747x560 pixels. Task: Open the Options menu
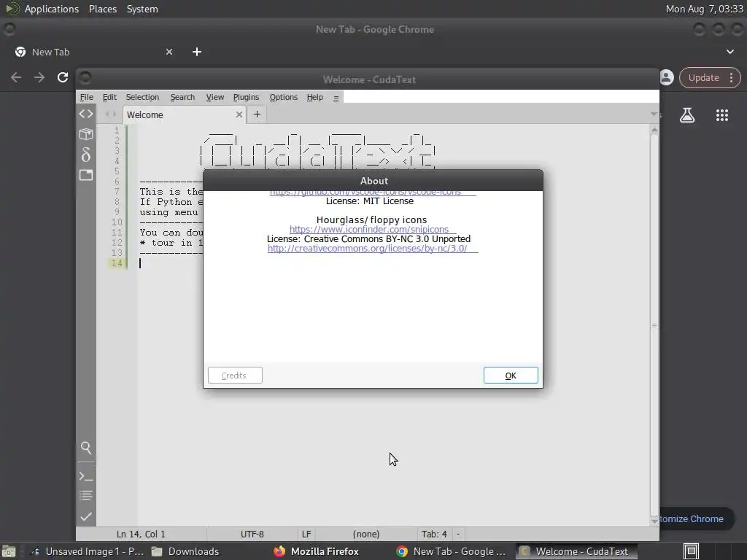point(284,97)
